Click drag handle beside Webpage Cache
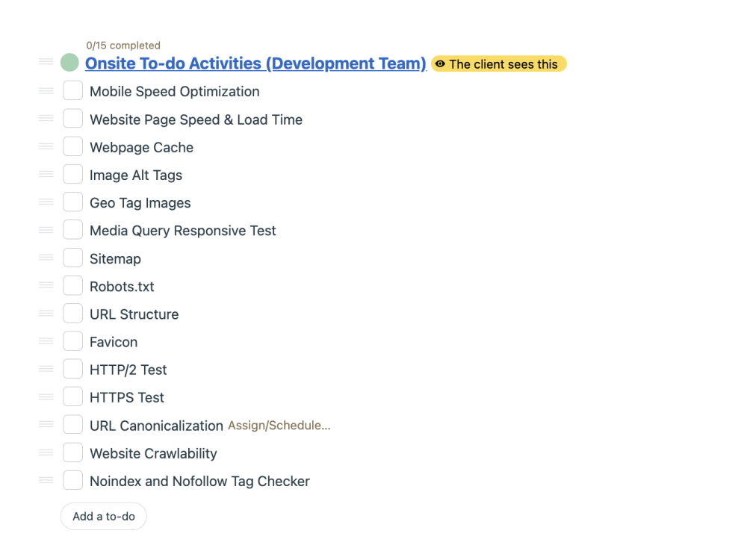Screen dimensions: 747x560 (x=46, y=146)
